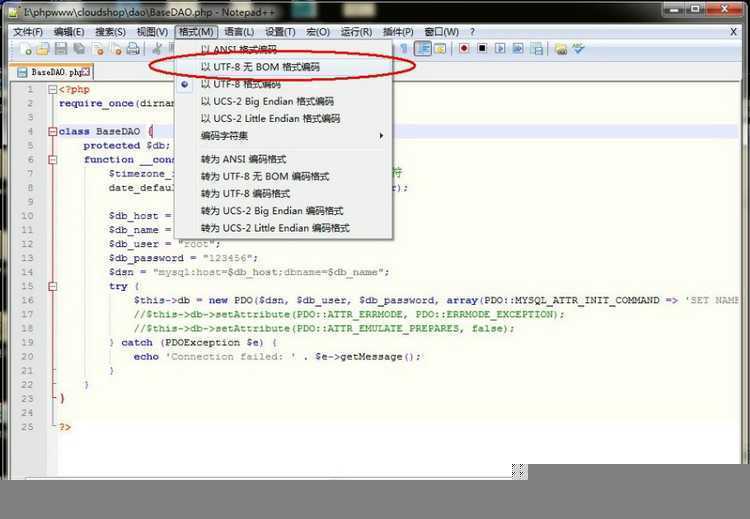The height and width of the screenshot is (519, 750).
Task: Open the 窗口(W) Window menu
Action: 441,32
